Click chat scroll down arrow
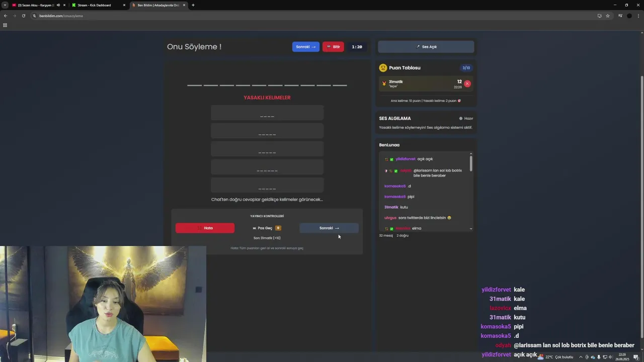The width and height of the screenshot is (644, 362). click(471, 229)
